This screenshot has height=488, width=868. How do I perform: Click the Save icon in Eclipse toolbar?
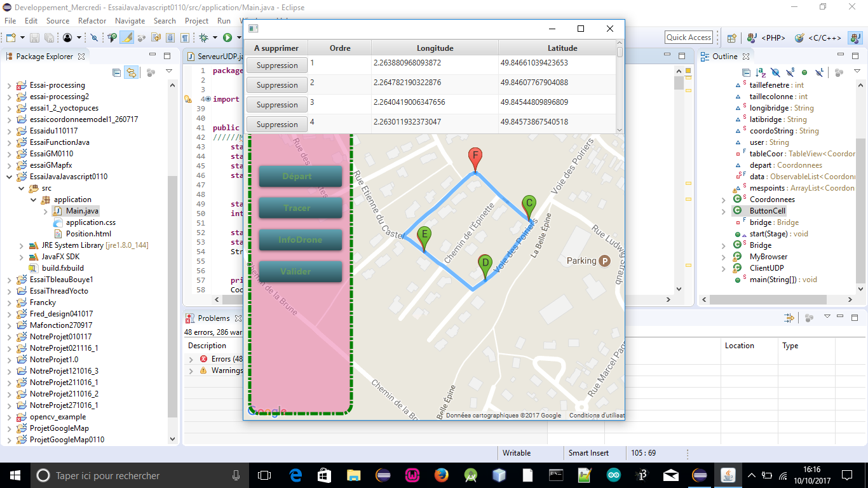tap(34, 38)
